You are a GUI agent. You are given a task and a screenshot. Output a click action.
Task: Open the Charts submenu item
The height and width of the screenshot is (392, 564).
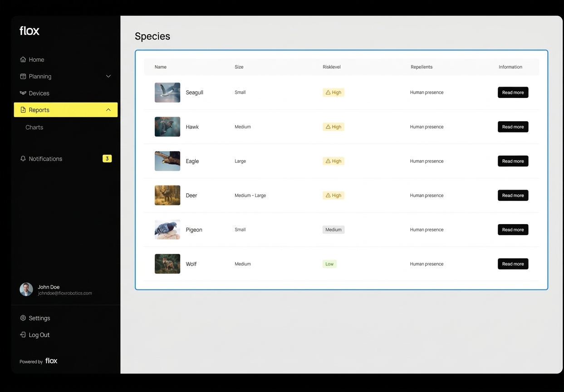pyautogui.click(x=34, y=127)
